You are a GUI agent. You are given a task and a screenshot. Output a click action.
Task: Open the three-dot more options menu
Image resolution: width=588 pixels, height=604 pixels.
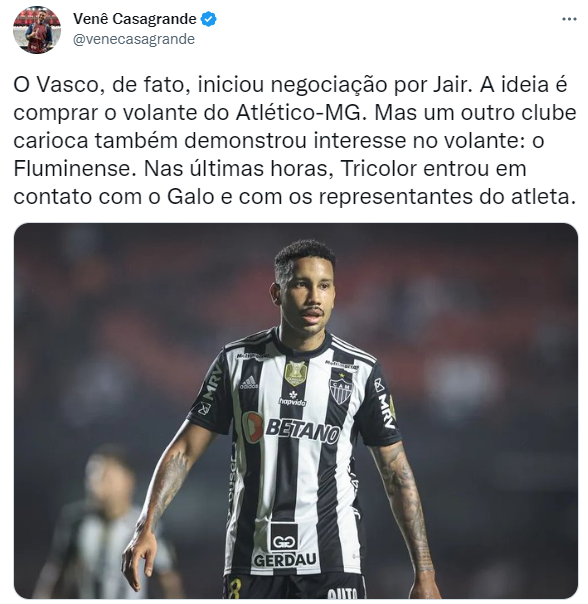pos(569,19)
